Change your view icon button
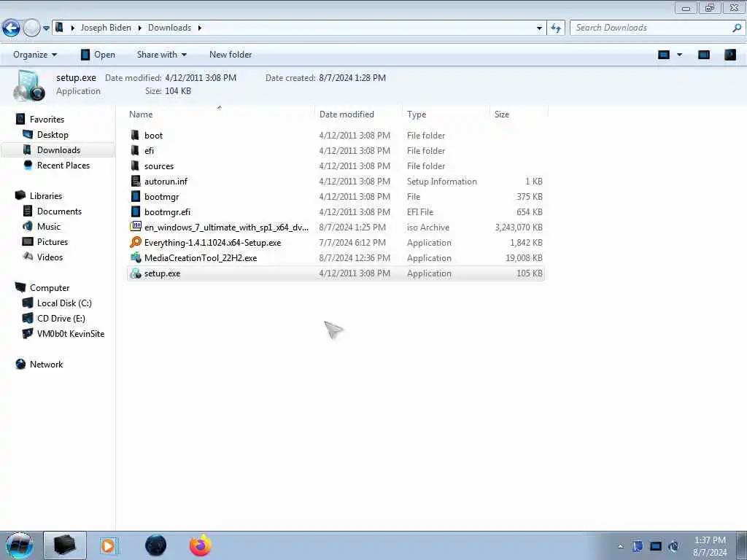 coord(664,55)
